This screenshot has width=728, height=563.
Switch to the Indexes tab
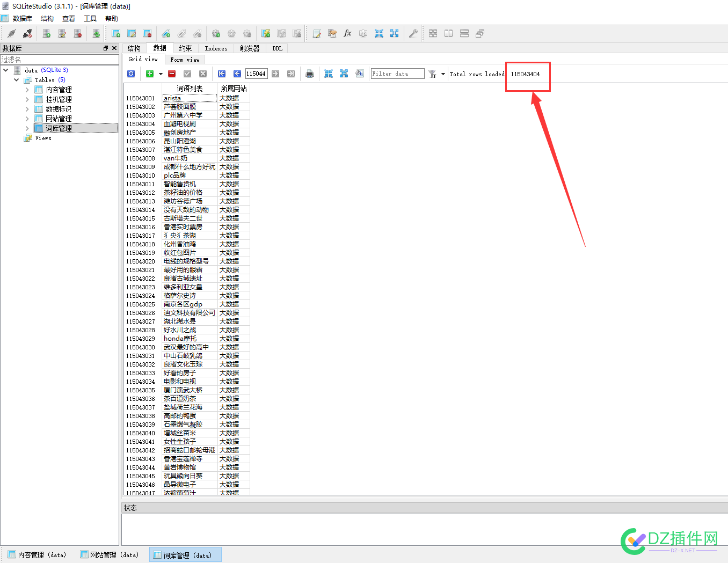click(216, 48)
